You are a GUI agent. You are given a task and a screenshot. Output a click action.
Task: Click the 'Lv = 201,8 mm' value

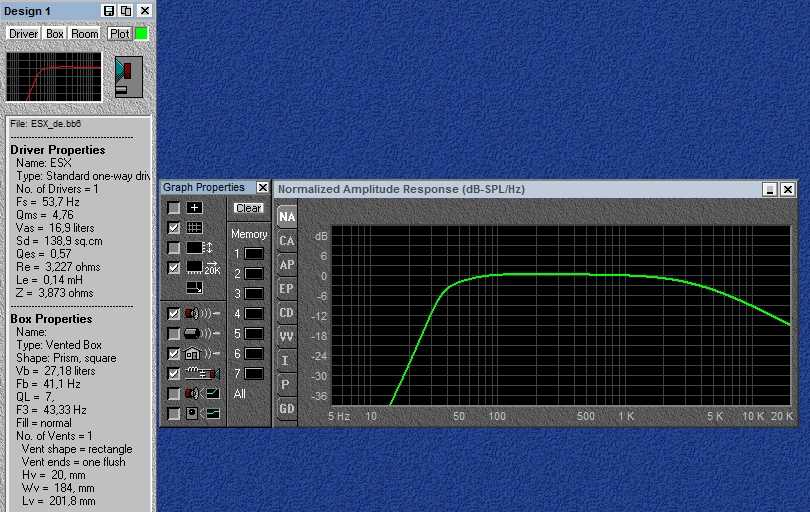pyautogui.click(x=58, y=501)
